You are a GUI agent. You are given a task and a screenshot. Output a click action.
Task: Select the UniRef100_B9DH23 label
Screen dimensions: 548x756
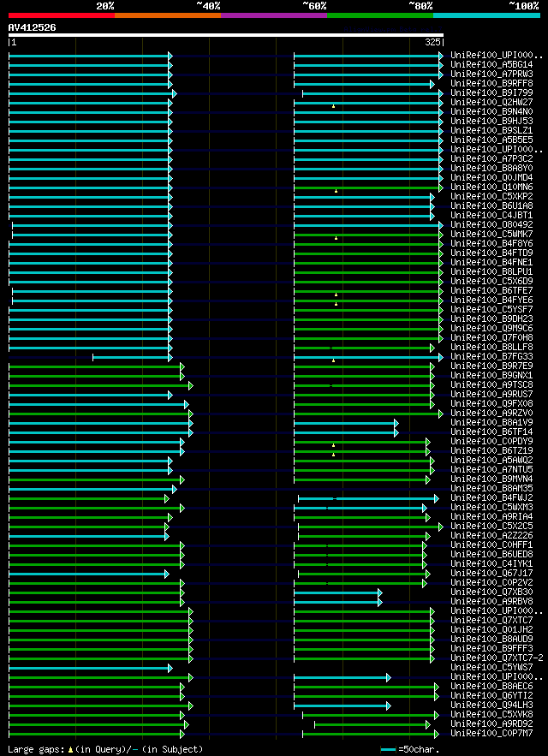(491, 319)
